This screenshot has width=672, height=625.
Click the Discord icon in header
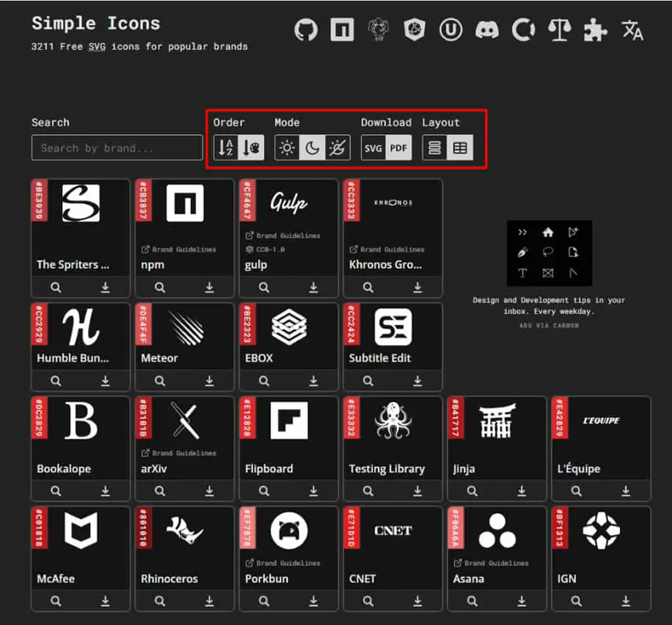[x=487, y=30]
